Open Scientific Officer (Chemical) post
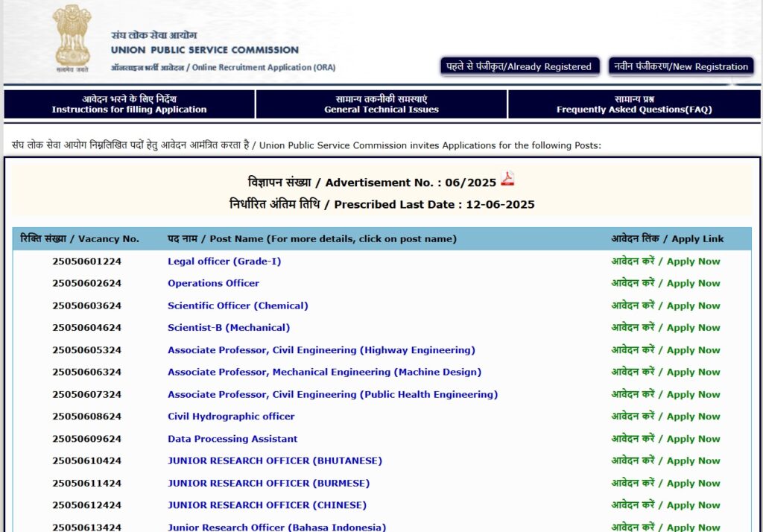This screenshot has width=763, height=532. 238,305
